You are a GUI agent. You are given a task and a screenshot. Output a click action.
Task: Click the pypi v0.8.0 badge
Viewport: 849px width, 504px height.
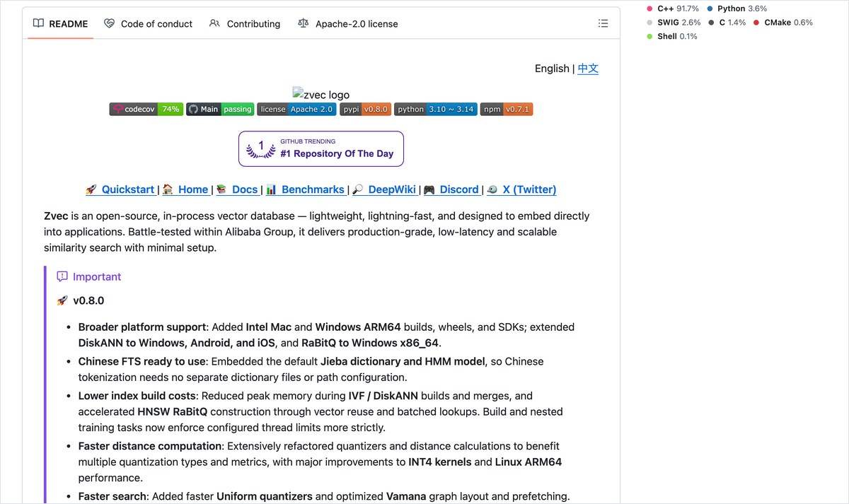[365, 110]
